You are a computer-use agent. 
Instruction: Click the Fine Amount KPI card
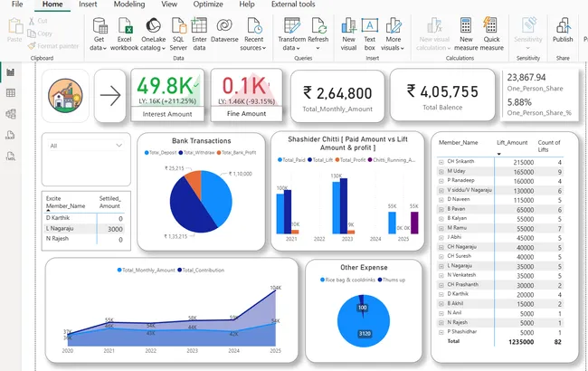tap(246, 95)
